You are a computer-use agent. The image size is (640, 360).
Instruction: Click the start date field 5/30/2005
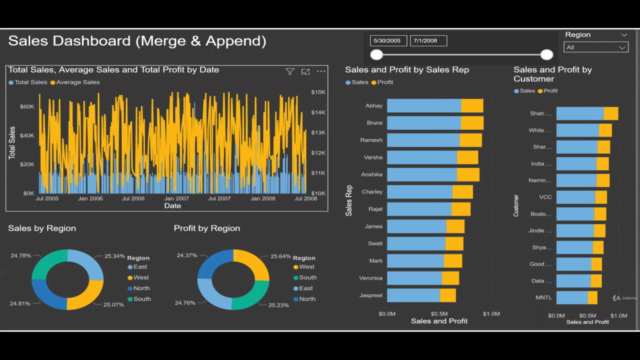pos(388,41)
